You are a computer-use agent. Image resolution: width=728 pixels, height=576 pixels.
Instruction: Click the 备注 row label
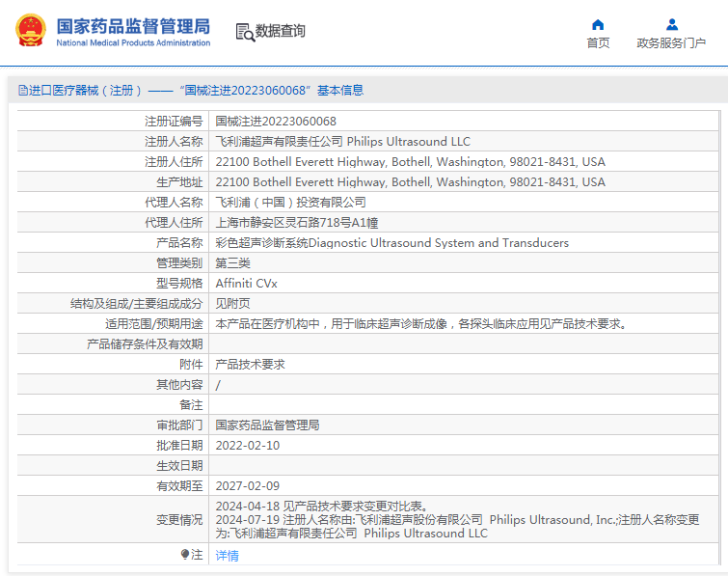pyautogui.click(x=191, y=405)
